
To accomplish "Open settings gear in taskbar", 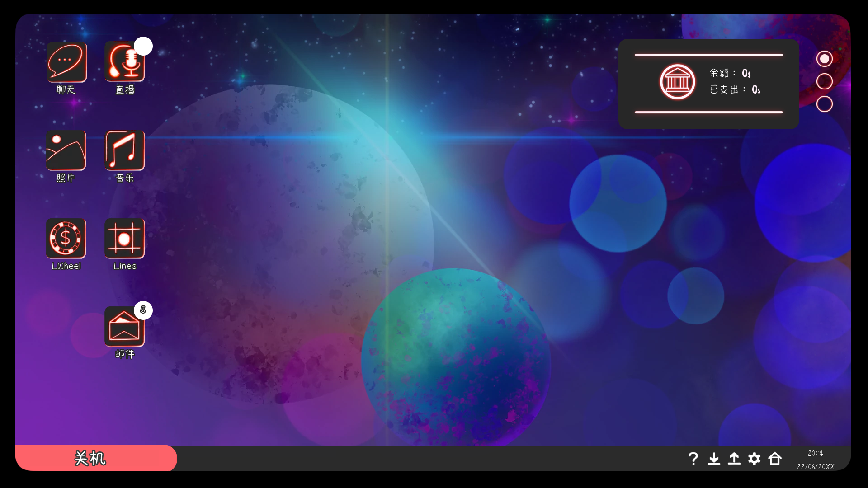I will (x=754, y=459).
